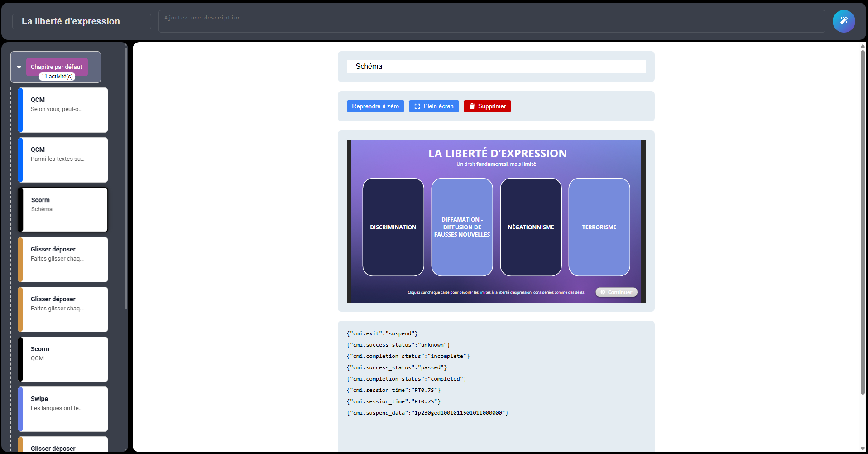The height and width of the screenshot is (454, 868).
Task: Click the magic wand icon button
Action: click(x=844, y=21)
